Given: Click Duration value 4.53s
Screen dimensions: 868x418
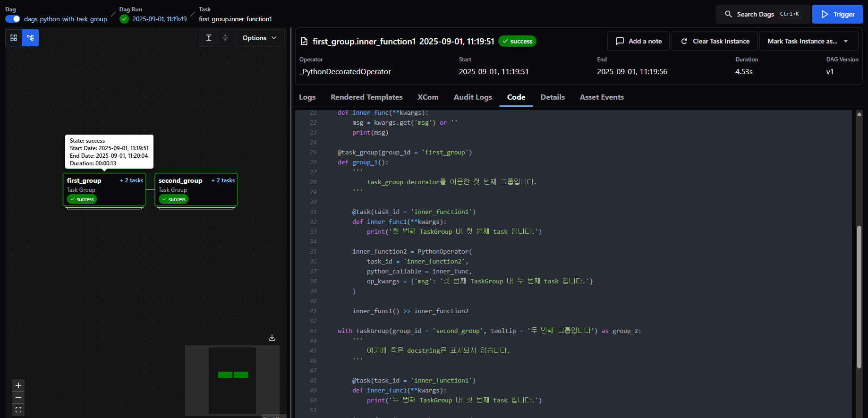Looking at the screenshot, I should [x=744, y=72].
